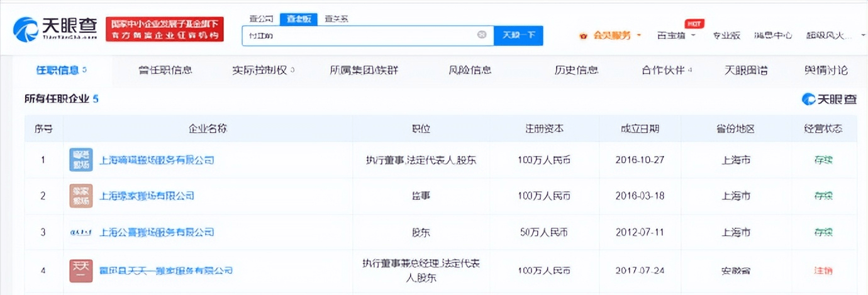Open the company link in row 2
The image size is (868, 295).
[147, 196]
